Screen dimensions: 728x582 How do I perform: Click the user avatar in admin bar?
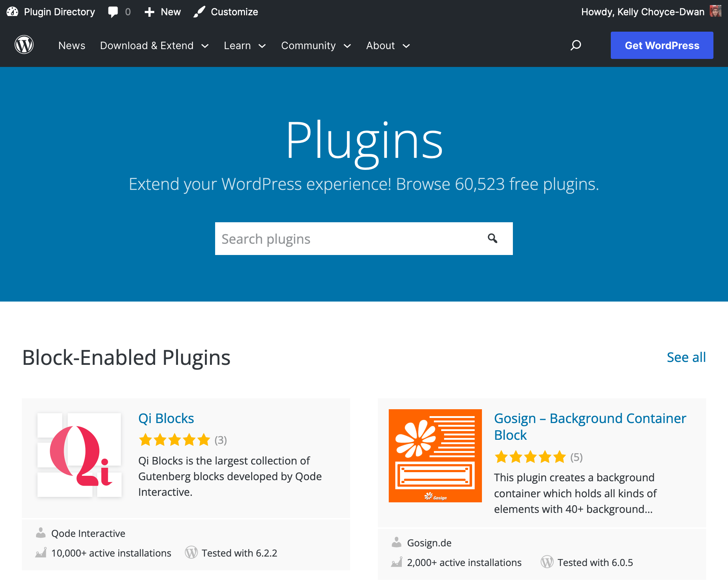point(715,11)
